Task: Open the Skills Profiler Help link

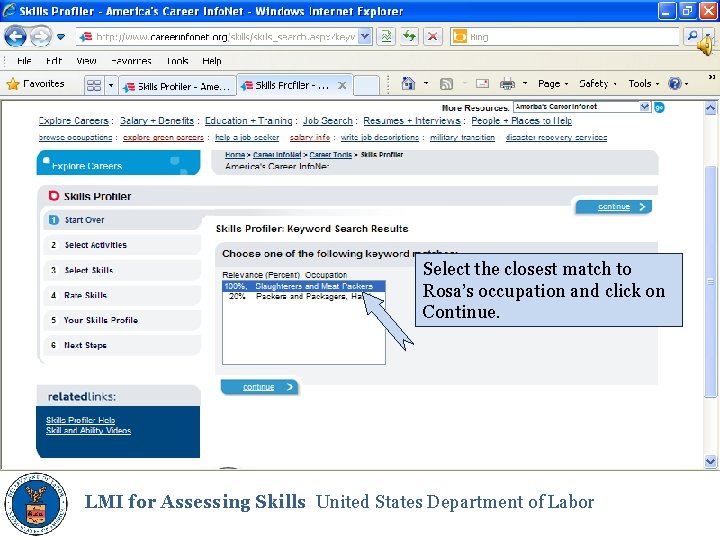Action: [80, 420]
